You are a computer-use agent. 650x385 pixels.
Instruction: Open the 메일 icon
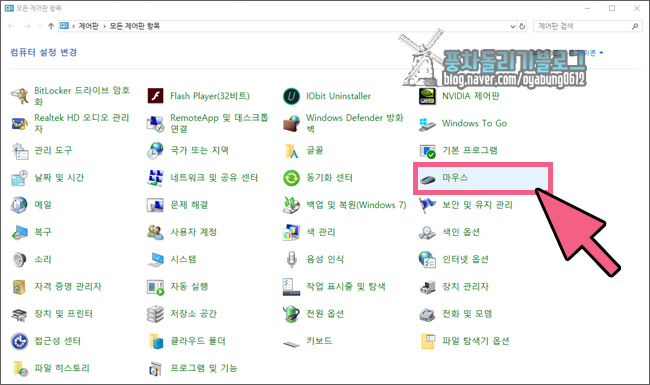[x=19, y=205]
